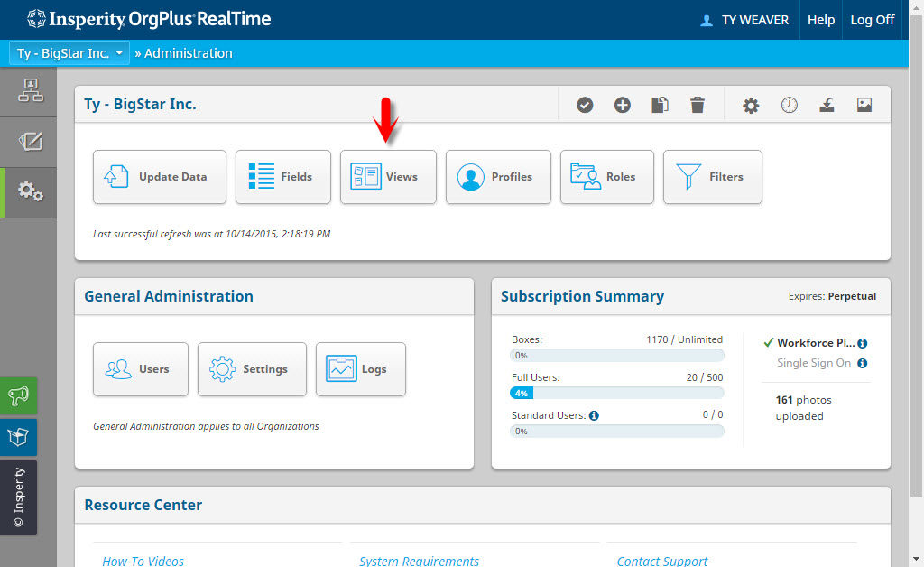Open the edit chart sidebar icon

[x=30, y=142]
